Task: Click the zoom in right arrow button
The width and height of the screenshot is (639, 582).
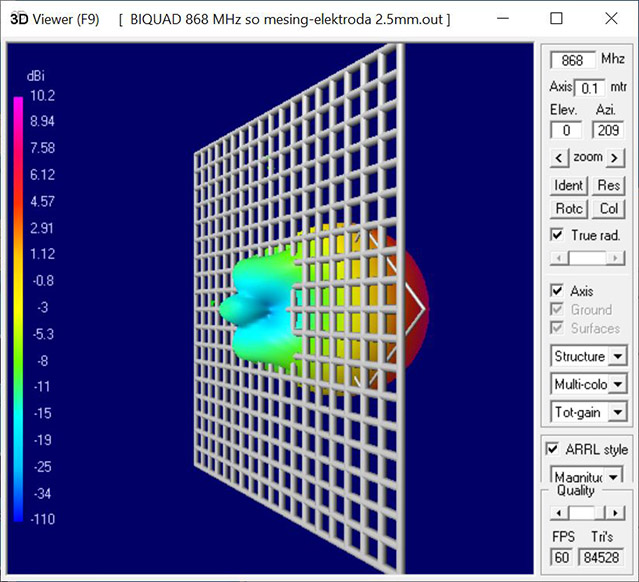Action: click(615, 158)
